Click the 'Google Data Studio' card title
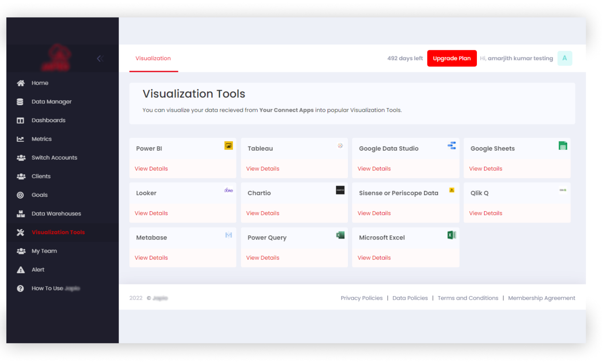This screenshot has height=364, width=605. tap(388, 149)
